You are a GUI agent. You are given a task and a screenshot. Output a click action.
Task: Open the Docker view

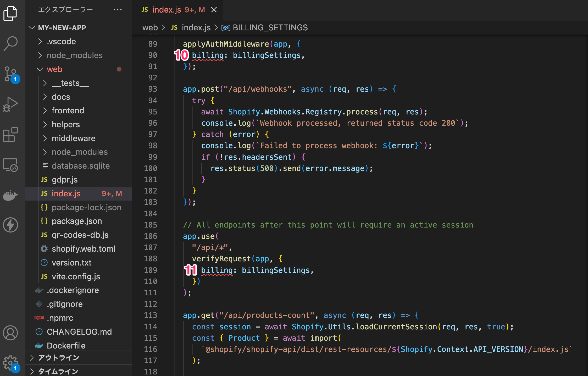(x=10, y=195)
